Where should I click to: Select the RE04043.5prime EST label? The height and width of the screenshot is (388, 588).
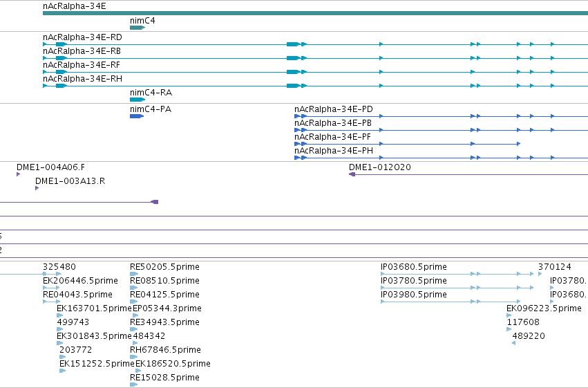77,295
